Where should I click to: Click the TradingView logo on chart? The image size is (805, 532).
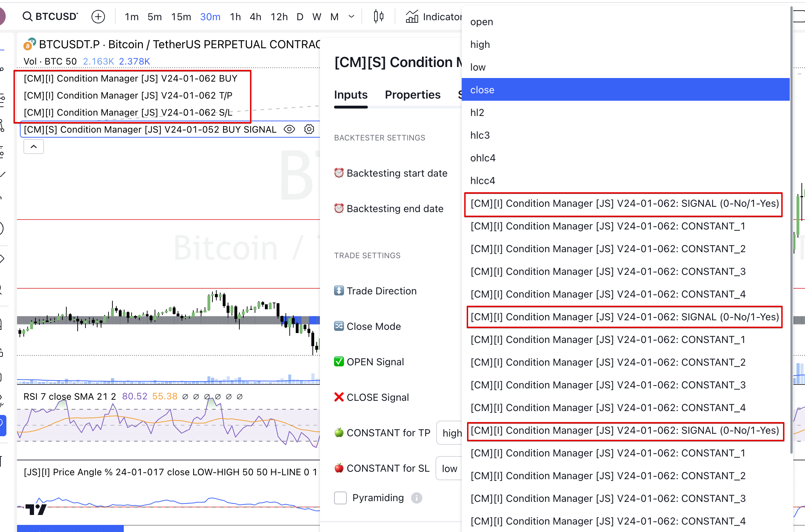(x=35, y=509)
